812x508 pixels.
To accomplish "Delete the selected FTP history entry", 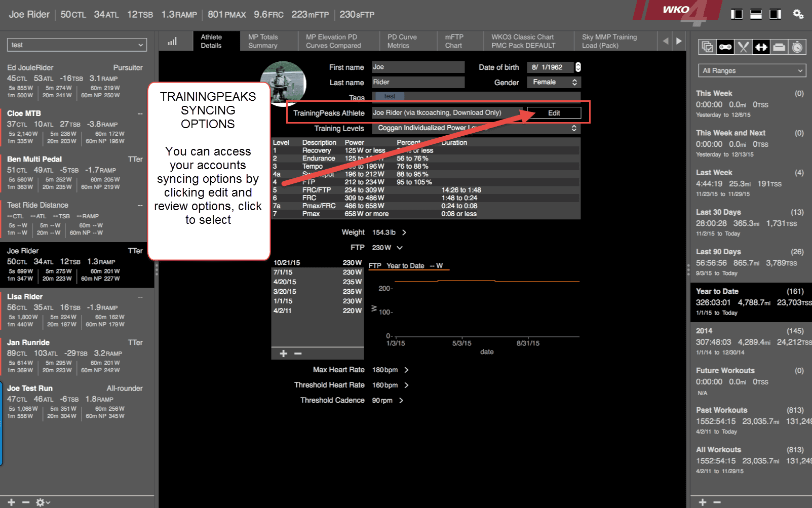I will [298, 354].
